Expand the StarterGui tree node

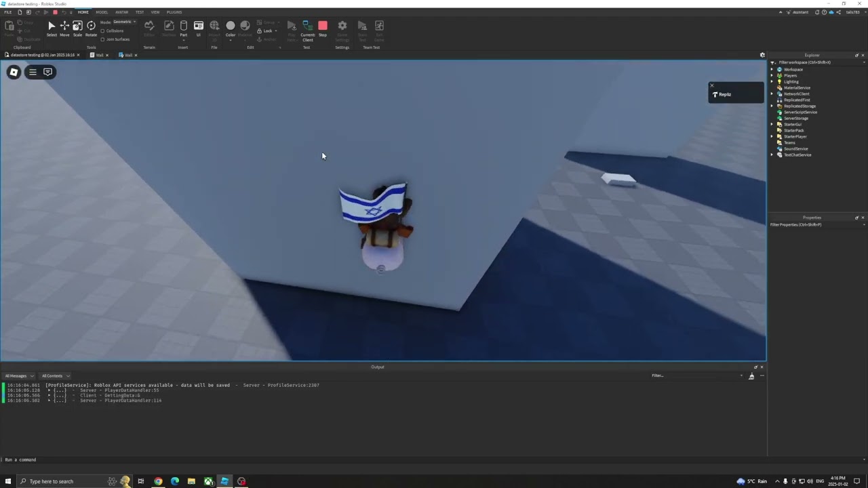pos(772,124)
